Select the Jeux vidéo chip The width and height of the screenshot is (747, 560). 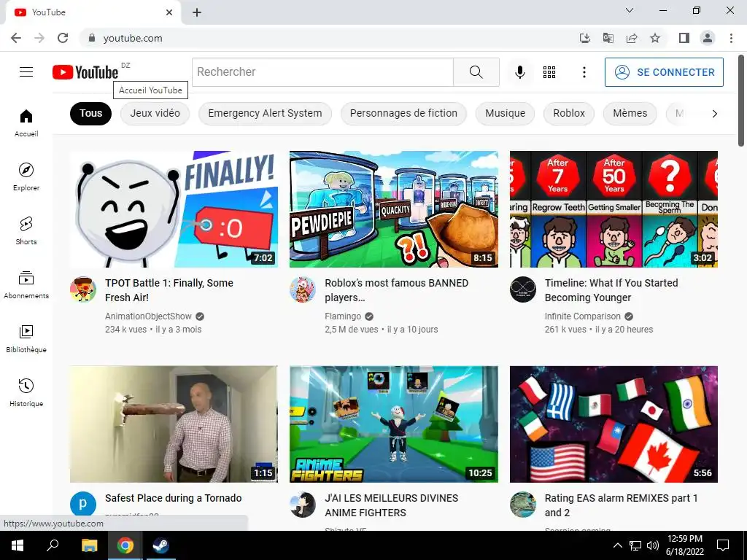point(155,113)
